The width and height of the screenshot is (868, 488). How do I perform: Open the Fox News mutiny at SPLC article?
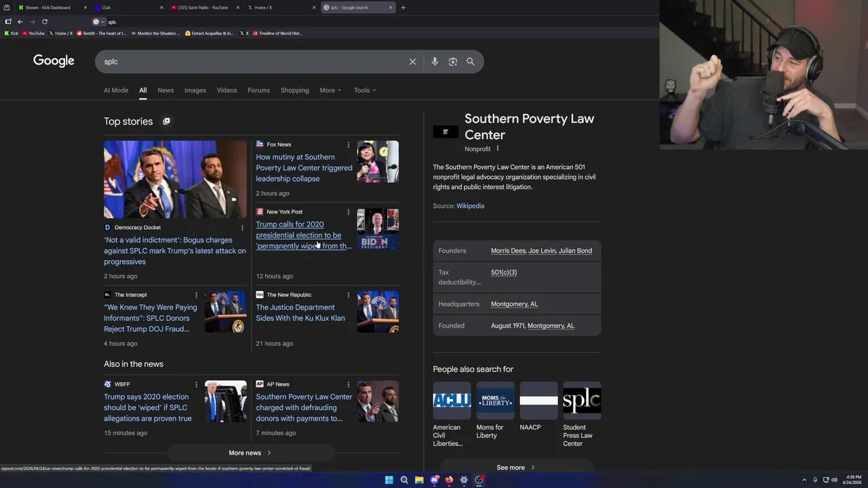pos(304,168)
